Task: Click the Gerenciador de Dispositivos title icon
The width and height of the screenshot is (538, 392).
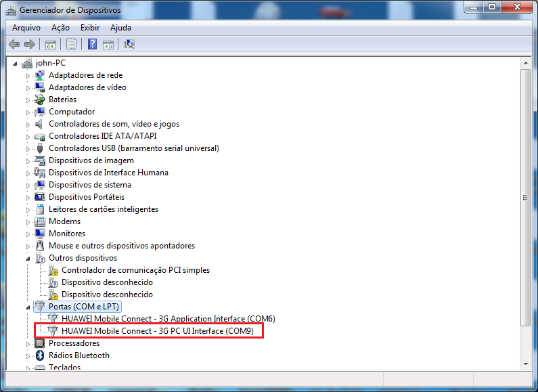Action: pyautogui.click(x=11, y=10)
